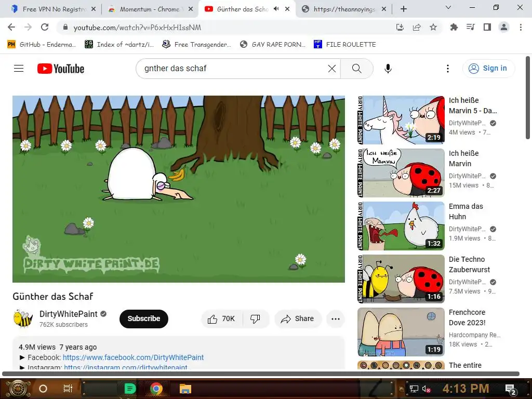Viewport: 532px width, 399px height.
Task: Mute the Günther das Schaf tab audio icon
Action: [276, 9]
